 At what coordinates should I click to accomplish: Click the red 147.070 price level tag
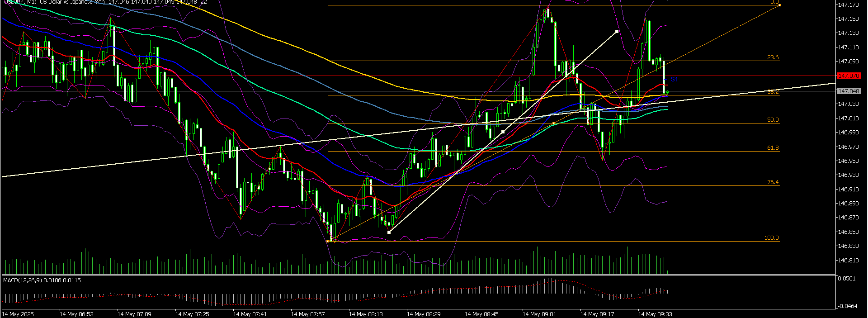(x=849, y=76)
